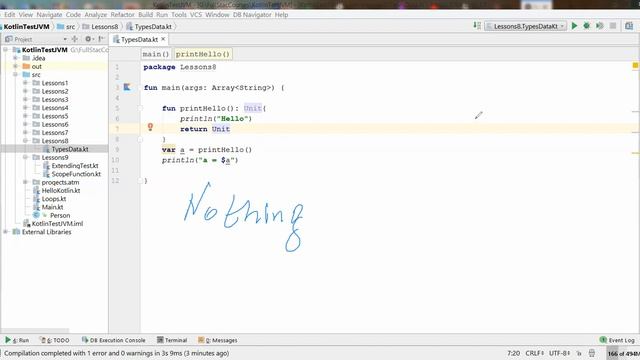Collapse the KotlinTestJVM root node
Viewport: 640px width, 360px height.
coord(6,49)
